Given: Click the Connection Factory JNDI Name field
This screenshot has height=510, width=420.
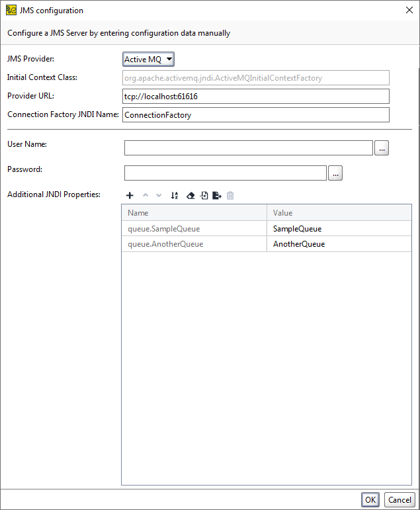Looking at the screenshot, I should click(x=256, y=115).
